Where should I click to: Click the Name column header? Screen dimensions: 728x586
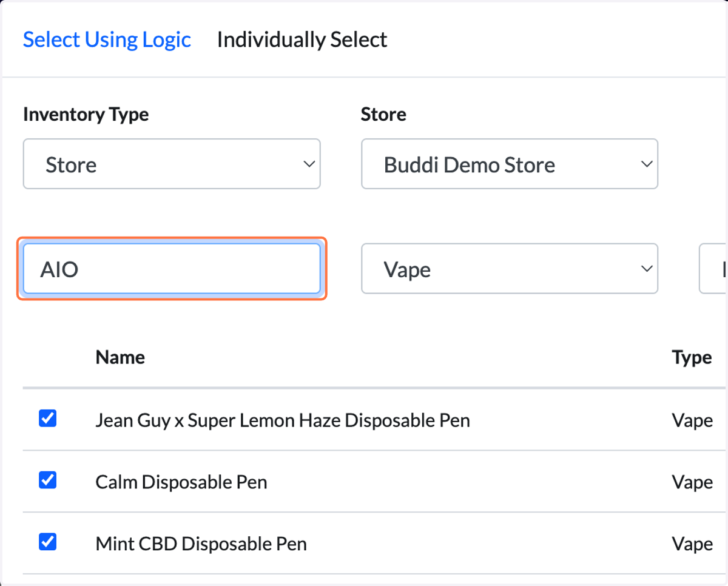pyautogui.click(x=120, y=357)
